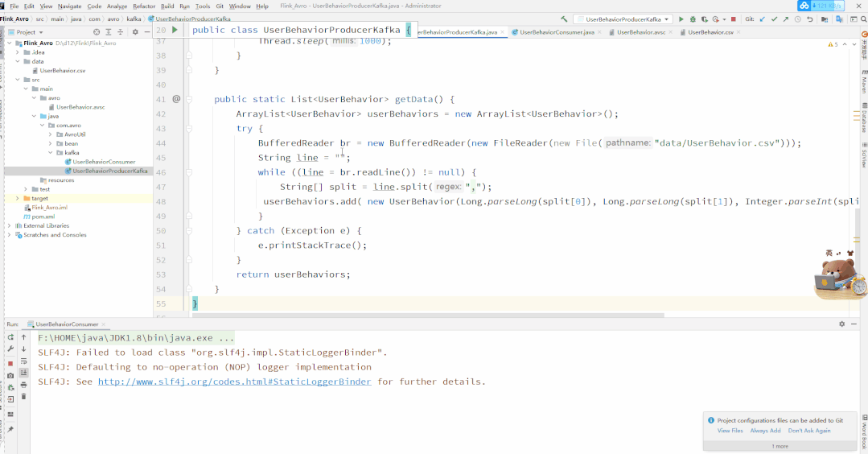Jump up the stack trace arrow
This screenshot has height=454, width=868.
click(x=24, y=336)
